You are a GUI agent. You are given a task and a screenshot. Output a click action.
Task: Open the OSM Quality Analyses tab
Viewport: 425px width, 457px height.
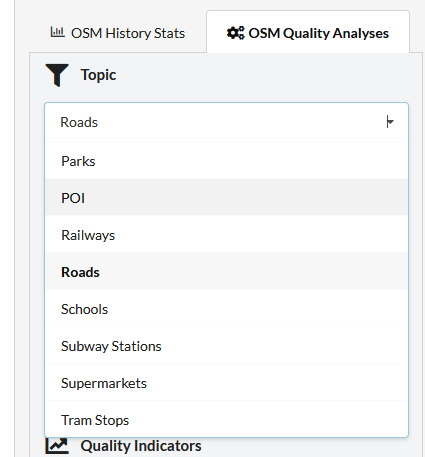[308, 33]
